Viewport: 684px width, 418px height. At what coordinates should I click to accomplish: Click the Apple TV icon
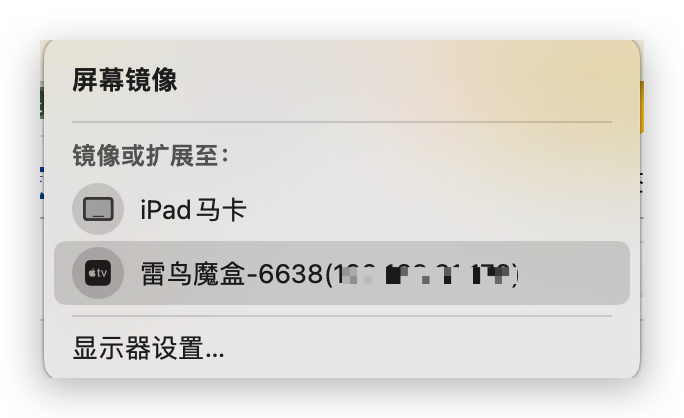98,273
